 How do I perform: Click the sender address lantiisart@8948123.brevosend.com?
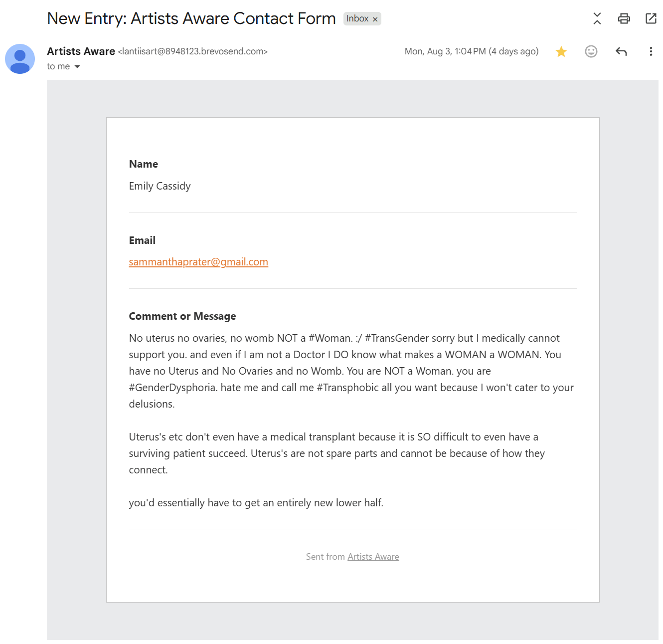click(x=193, y=51)
